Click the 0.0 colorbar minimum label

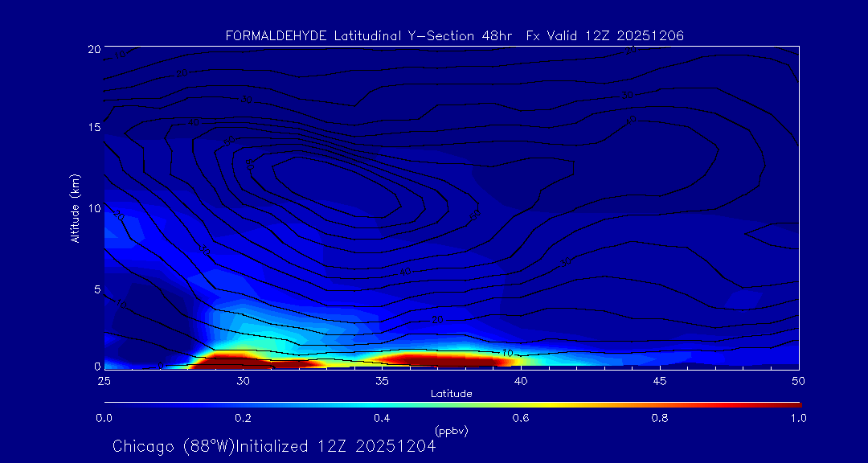(104, 418)
